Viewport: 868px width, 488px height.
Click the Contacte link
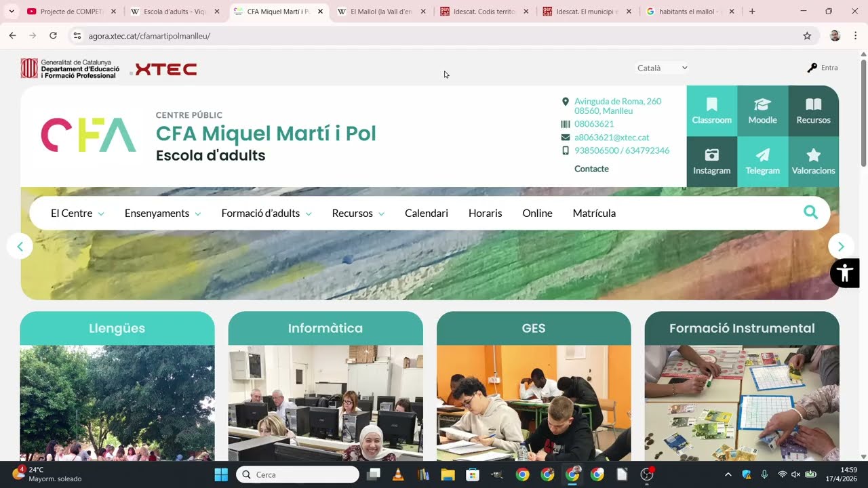coord(591,169)
